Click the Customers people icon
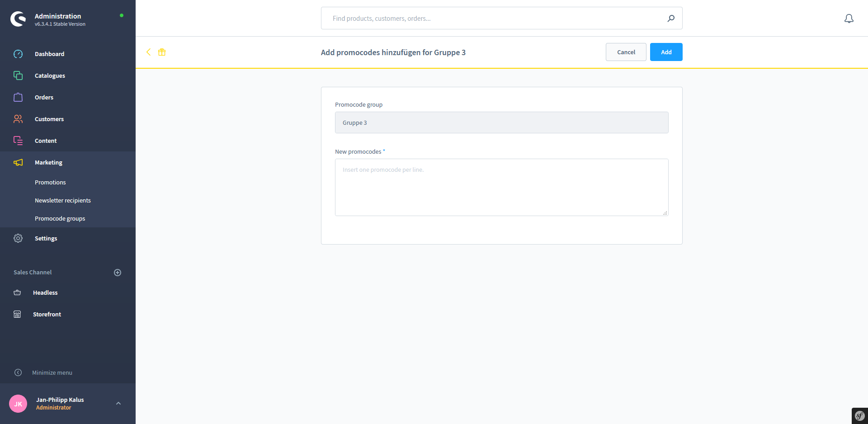This screenshot has height=424, width=868. (18, 119)
